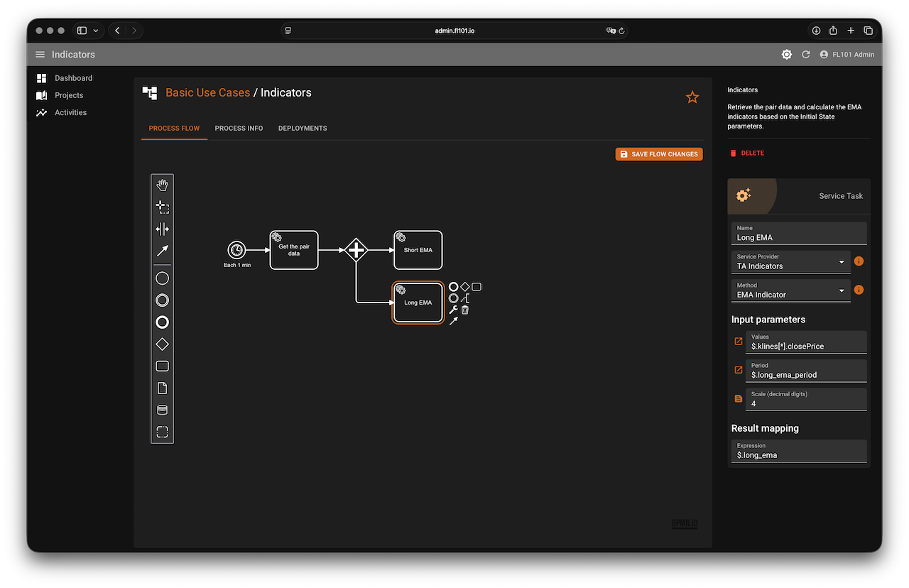Click the refresh icon in the app header
909x588 pixels.
(805, 55)
